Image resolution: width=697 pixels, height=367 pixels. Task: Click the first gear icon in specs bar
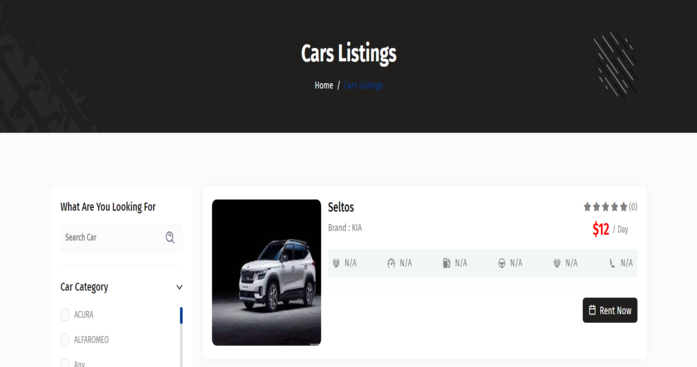click(x=336, y=263)
